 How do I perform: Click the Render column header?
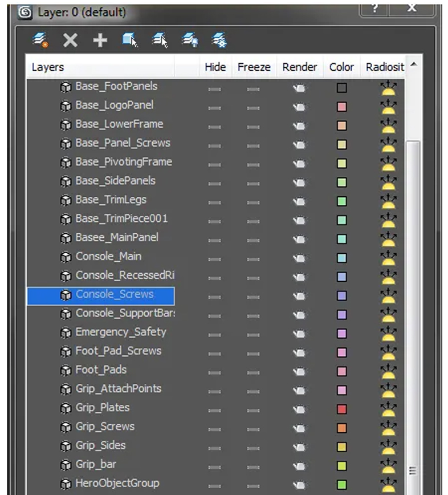[299, 67]
